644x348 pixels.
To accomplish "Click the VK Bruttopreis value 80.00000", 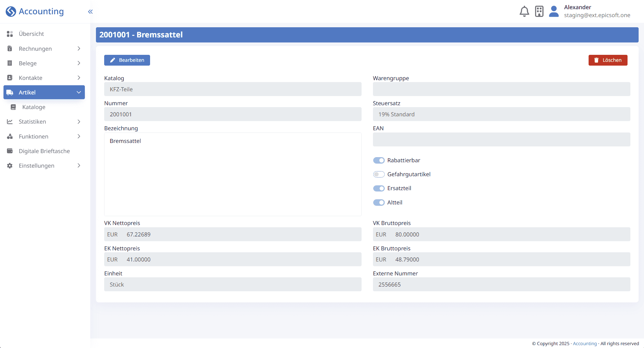I will tap(407, 235).
